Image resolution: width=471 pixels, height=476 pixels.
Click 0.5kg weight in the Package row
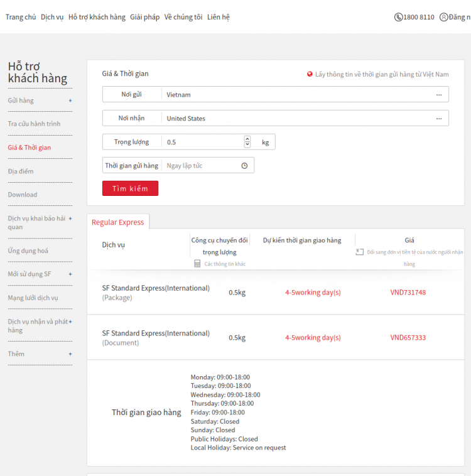click(237, 293)
